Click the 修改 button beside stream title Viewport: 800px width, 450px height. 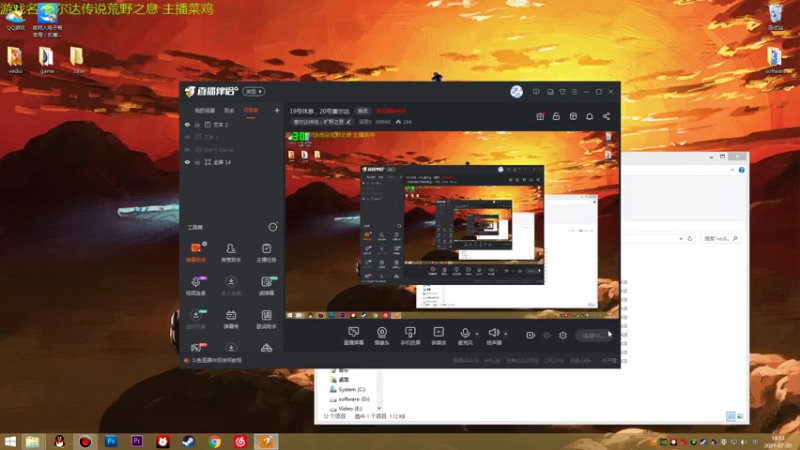363,111
